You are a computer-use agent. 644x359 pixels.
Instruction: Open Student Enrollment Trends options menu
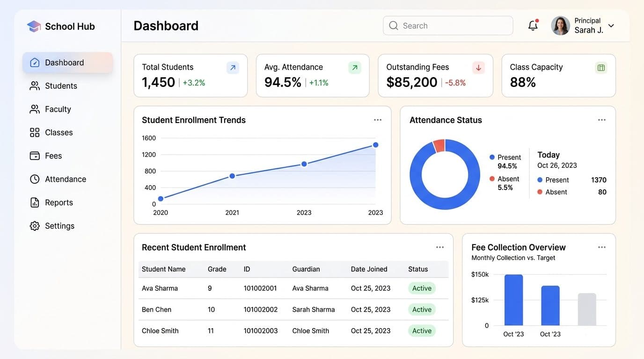[x=378, y=120]
